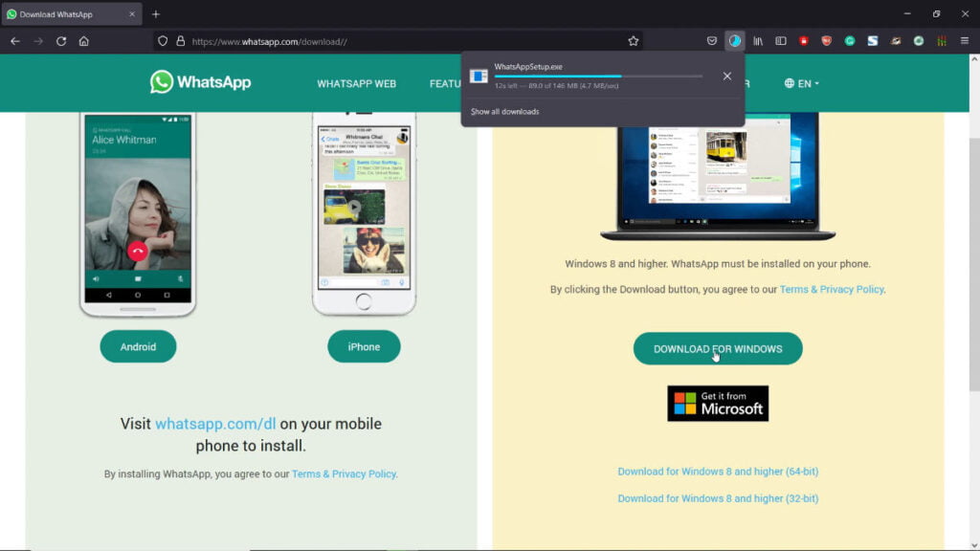Click DOWNLOAD FOR WINDOWS button
The width and height of the screenshot is (980, 551).
[x=717, y=348]
